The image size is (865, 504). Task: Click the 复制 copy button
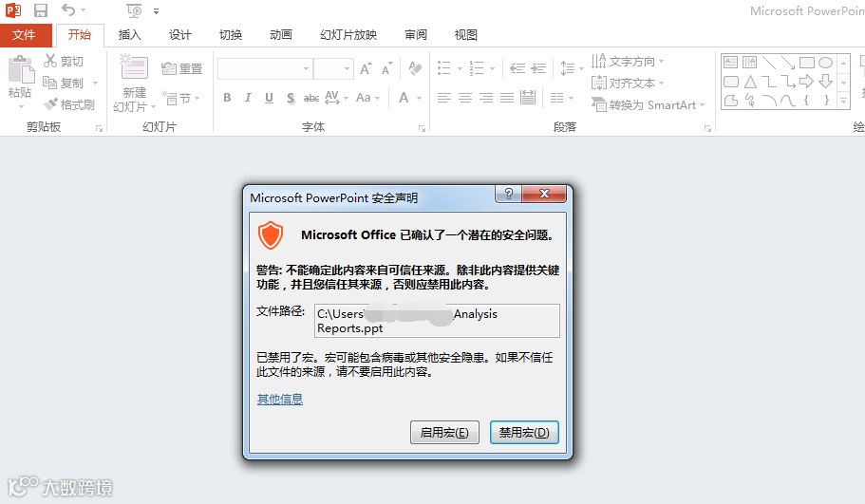64,84
